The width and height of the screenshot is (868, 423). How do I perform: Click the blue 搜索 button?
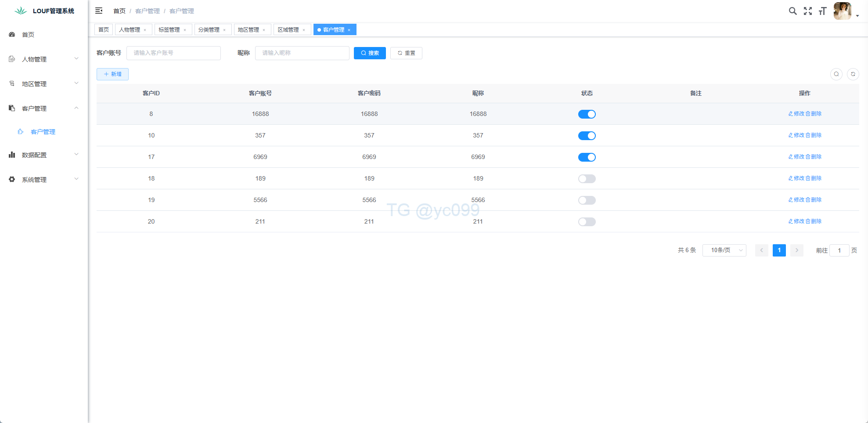pos(370,53)
